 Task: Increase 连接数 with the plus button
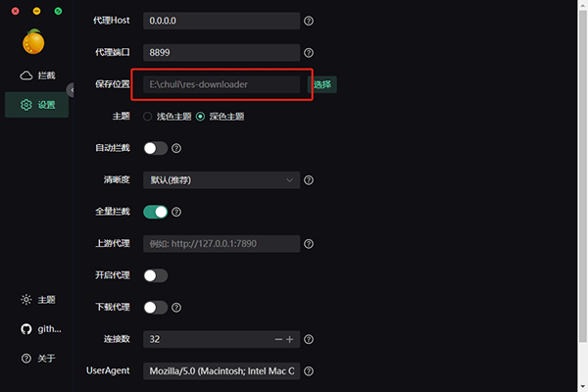(290, 339)
